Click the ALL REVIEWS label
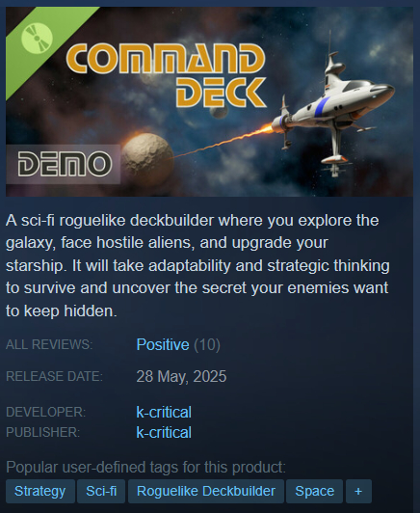Image resolution: width=420 pixels, height=513 pixels. [49, 344]
